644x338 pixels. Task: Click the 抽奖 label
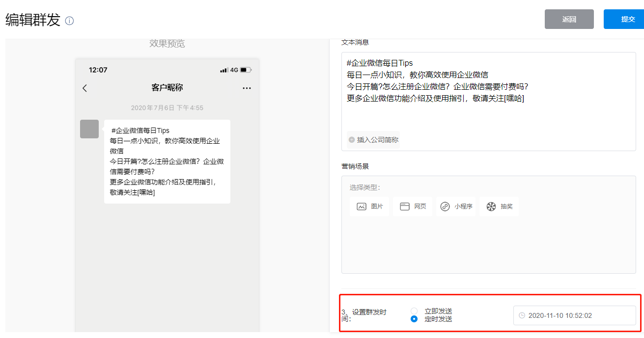[x=506, y=207]
